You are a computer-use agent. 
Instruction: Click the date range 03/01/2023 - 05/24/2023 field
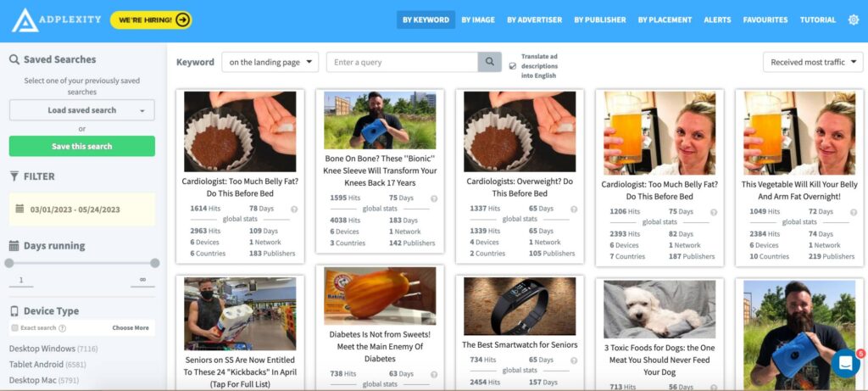point(82,209)
